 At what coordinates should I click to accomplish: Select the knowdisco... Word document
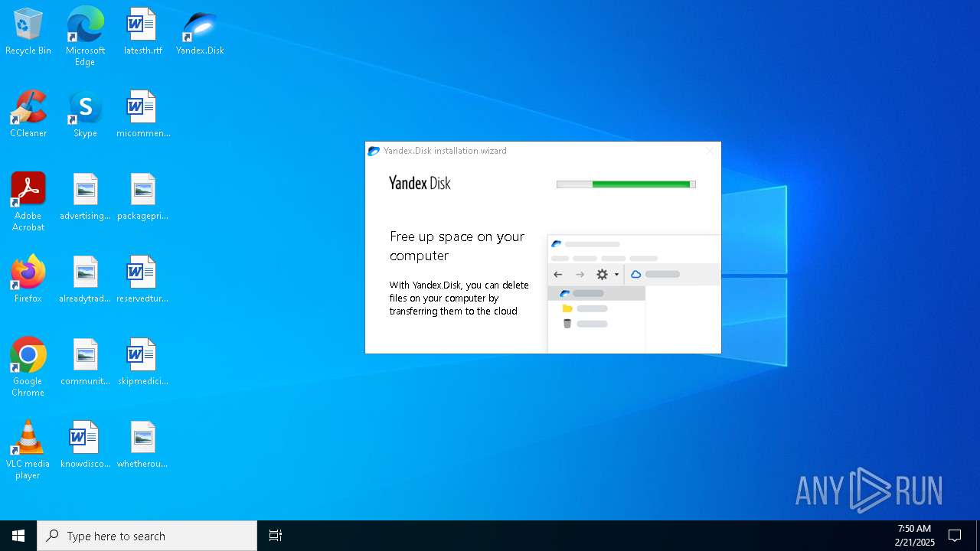click(x=85, y=445)
